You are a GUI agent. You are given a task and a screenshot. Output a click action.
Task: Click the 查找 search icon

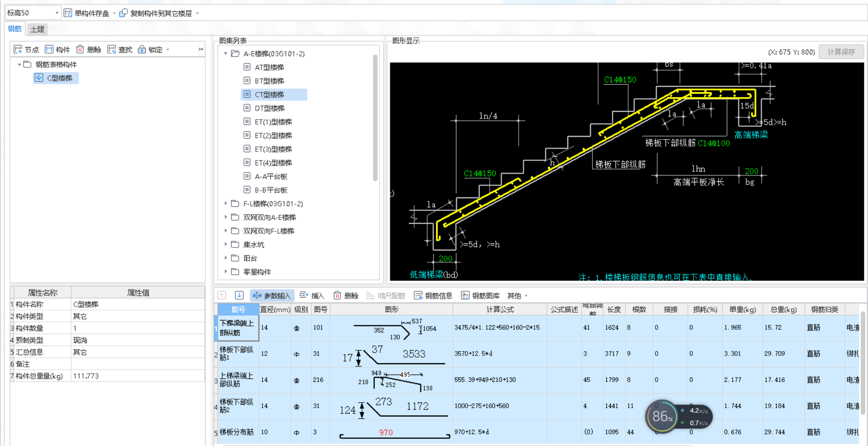[111, 49]
